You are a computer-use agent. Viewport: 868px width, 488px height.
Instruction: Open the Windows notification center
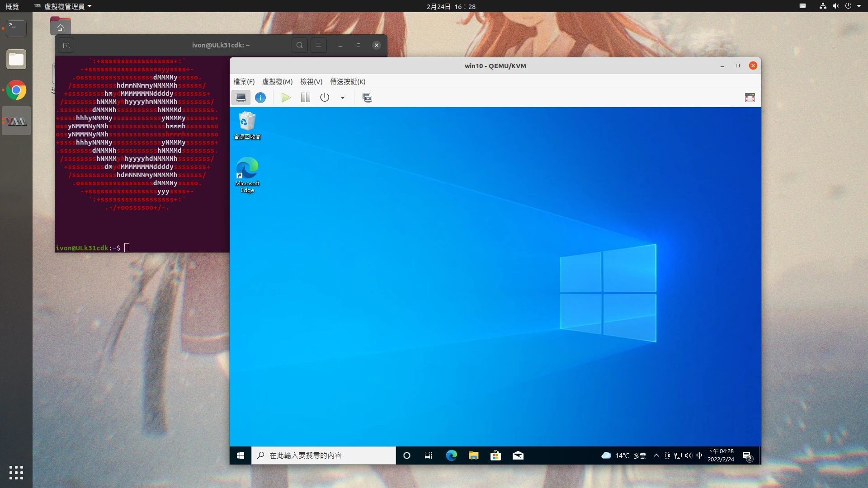(x=747, y=455)
